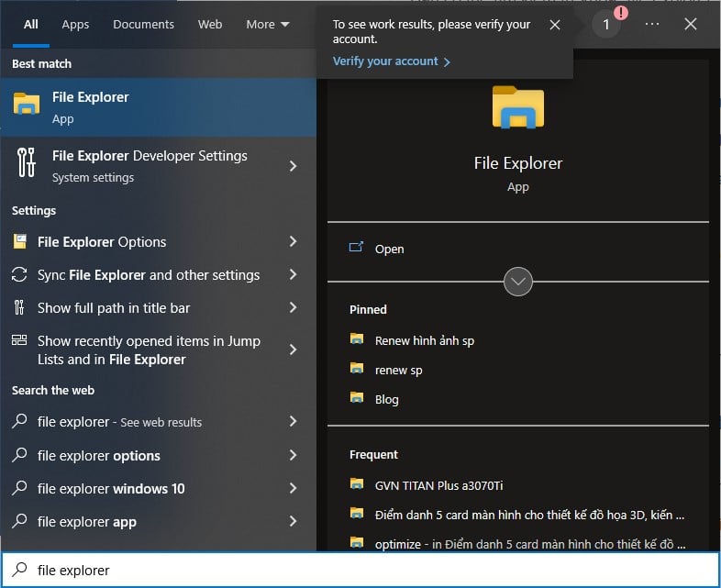Open pinned folder 'renew sp'
The image size is (721, 588).
point(398,370)
